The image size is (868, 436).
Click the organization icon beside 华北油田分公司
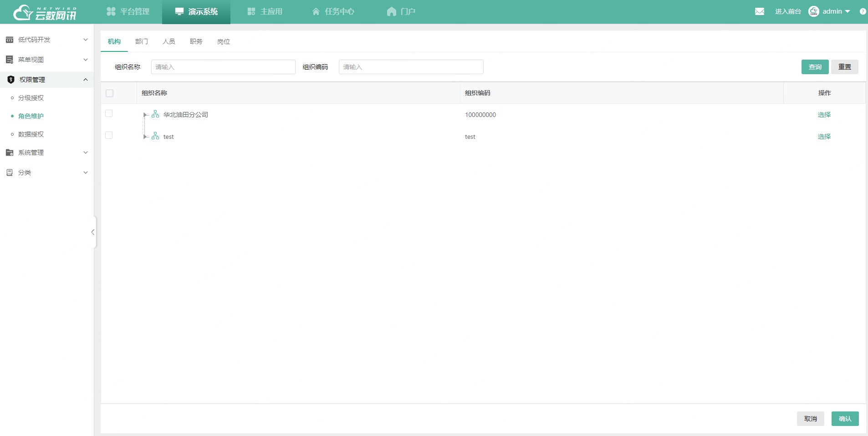155,114
